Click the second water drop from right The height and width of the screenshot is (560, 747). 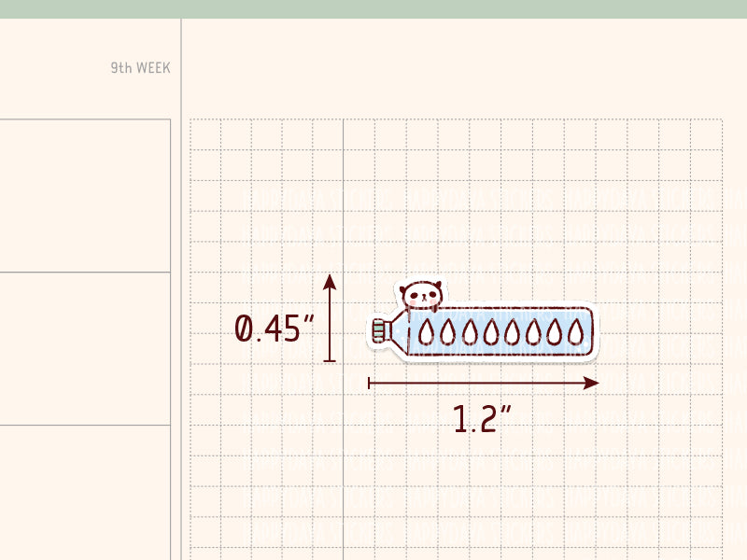(x=555, y=331)
